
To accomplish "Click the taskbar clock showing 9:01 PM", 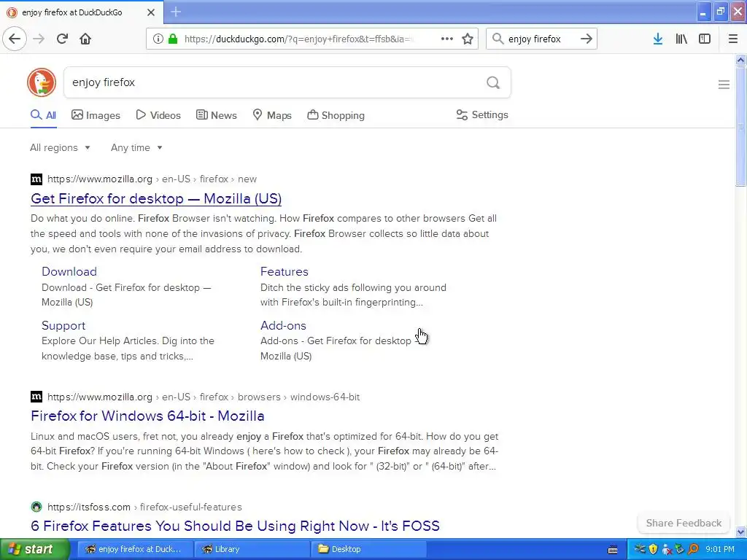I will click(x=720, y=549).
